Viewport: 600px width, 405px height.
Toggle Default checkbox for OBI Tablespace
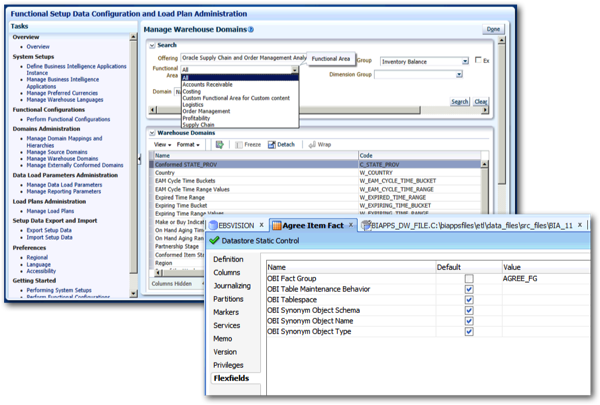tap(469, 300)
